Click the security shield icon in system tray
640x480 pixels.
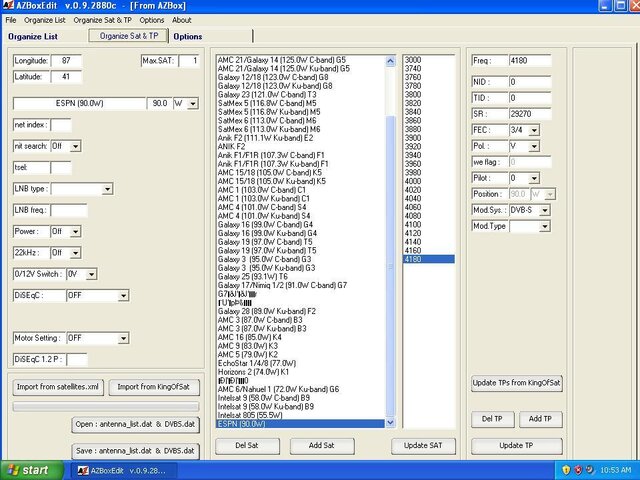[566, 470]
